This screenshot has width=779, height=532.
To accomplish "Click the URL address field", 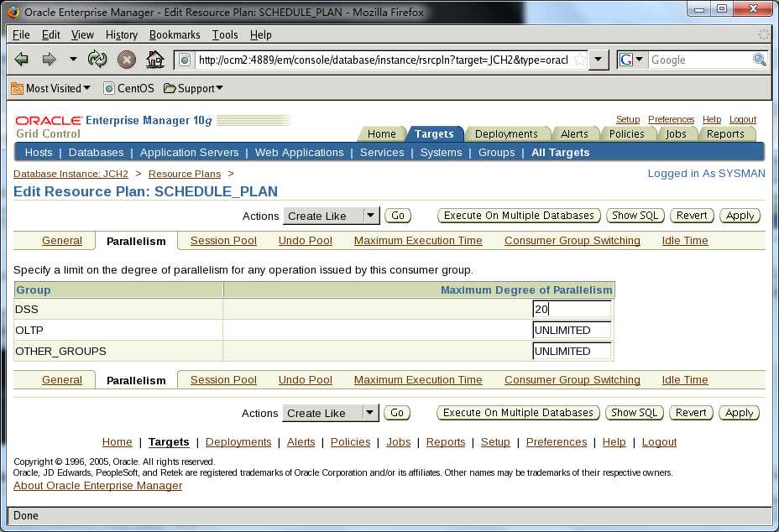I will click(x=383, y=60).
